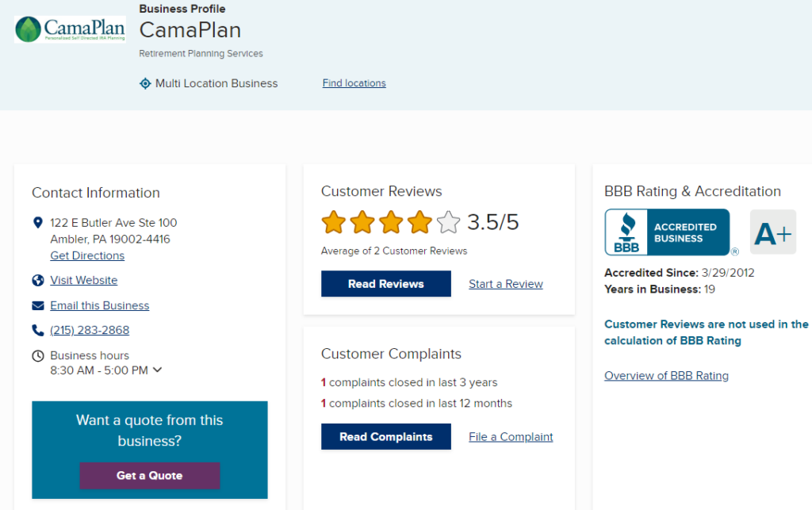Click the envelope email icon
The image size is (812, 510).
click(x=38, y=305)
